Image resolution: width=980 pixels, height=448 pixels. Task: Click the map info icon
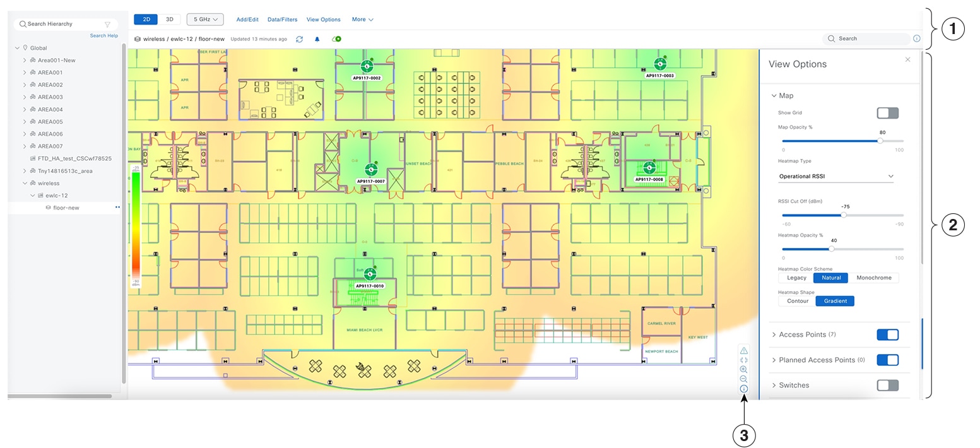click(x=743, y=388)
